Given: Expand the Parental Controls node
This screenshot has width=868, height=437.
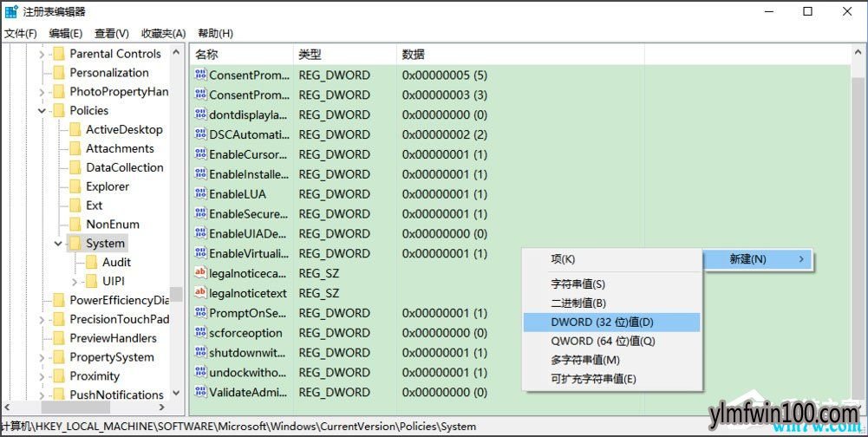Looking at the screenshot, I should point(42,54).
